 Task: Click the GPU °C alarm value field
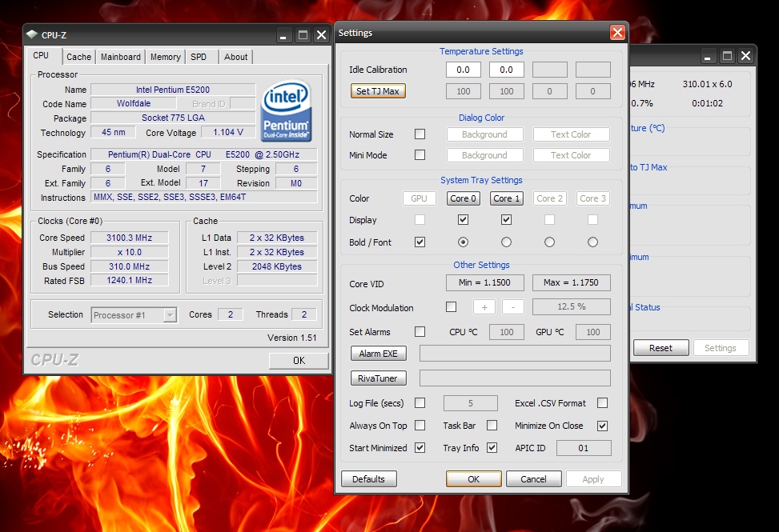(593, 332)
